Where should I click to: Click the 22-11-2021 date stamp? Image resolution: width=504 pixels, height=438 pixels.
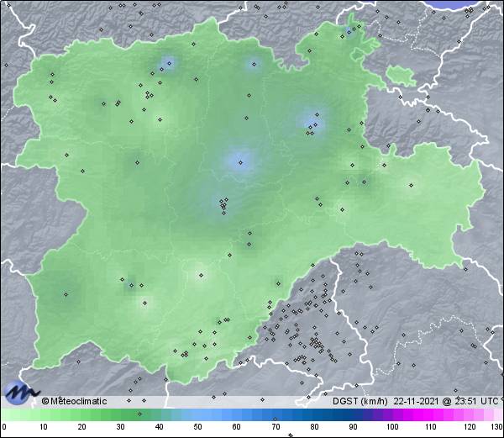pos(417,401)
